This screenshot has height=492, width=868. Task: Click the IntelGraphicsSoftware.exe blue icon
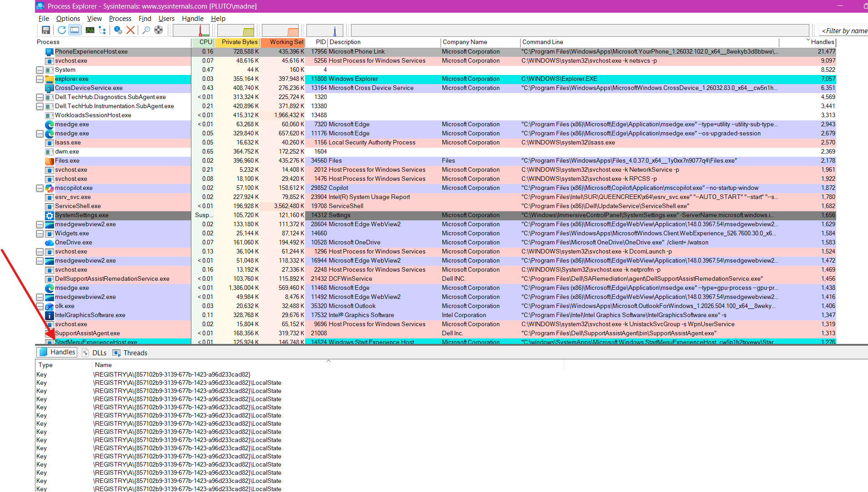pyautogui.click(x=50, y=315)
